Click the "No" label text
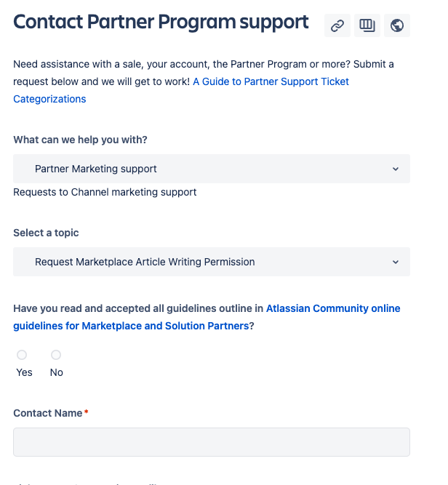 (57, 372)
